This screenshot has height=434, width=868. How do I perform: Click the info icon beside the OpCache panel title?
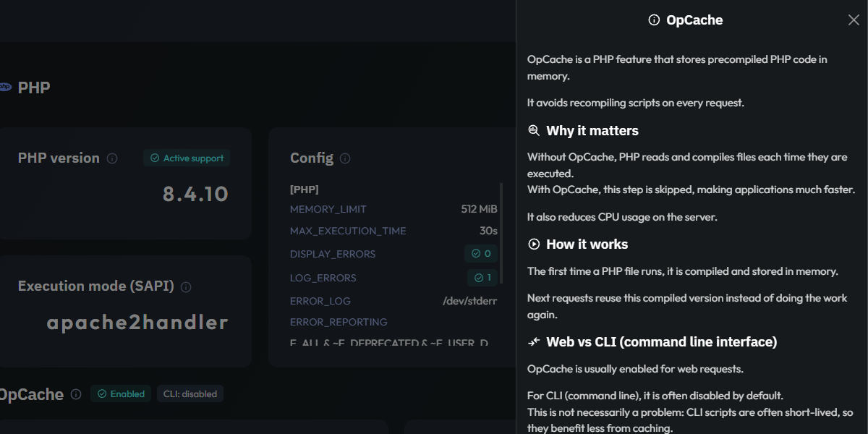[x=654, y=20]
